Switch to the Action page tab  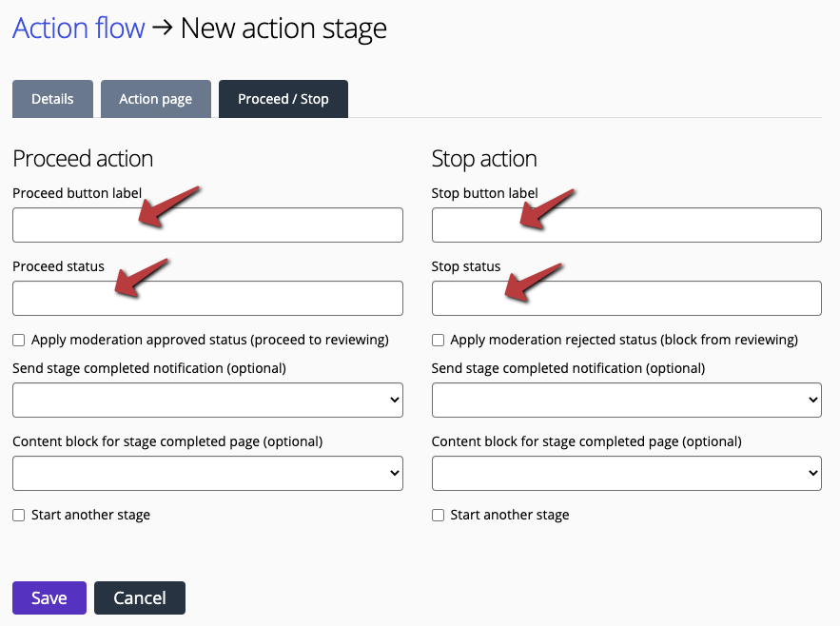coord(155,99)
